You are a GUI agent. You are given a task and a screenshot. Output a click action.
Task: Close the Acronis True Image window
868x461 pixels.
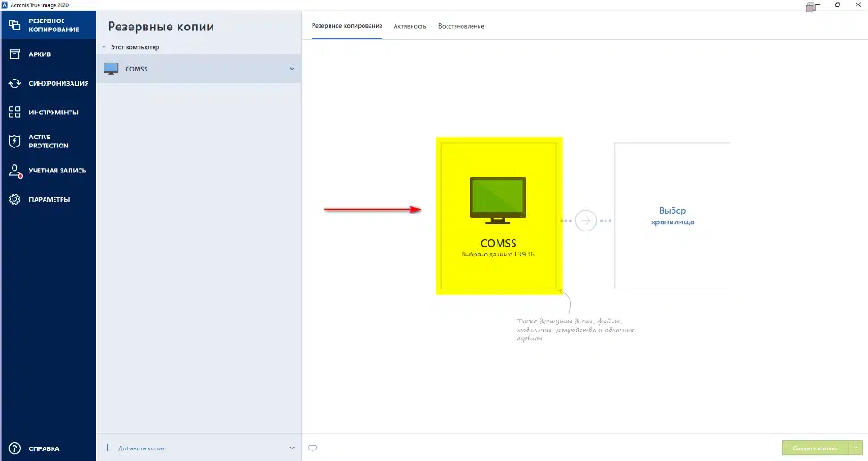click(x=858, y=5)
